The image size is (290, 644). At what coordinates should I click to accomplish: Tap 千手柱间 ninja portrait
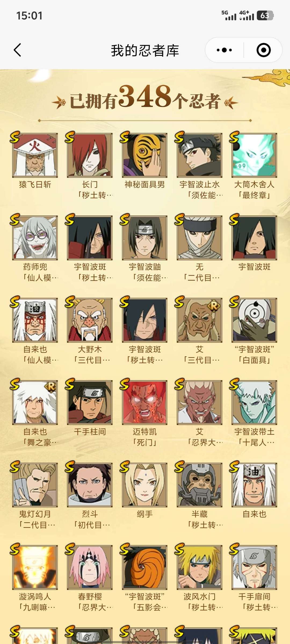pyautogui.click(x=90, y=402)
